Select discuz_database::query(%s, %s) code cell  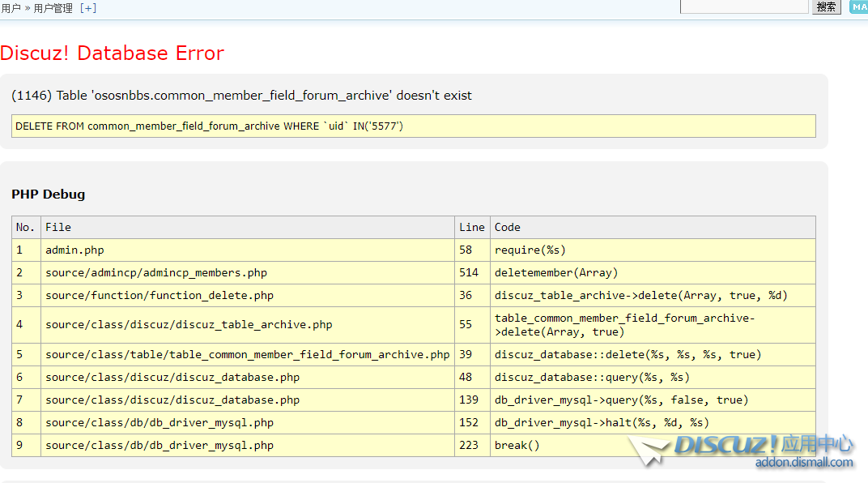[x=653, y=377]
